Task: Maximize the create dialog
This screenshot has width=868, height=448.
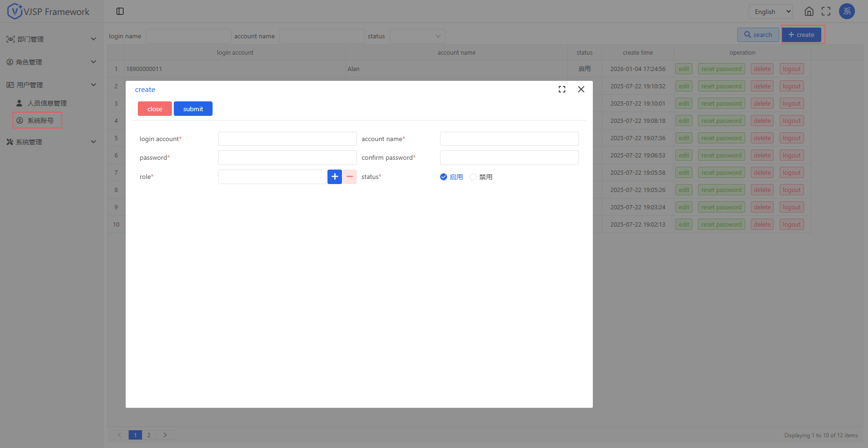Action: [562, 89]
